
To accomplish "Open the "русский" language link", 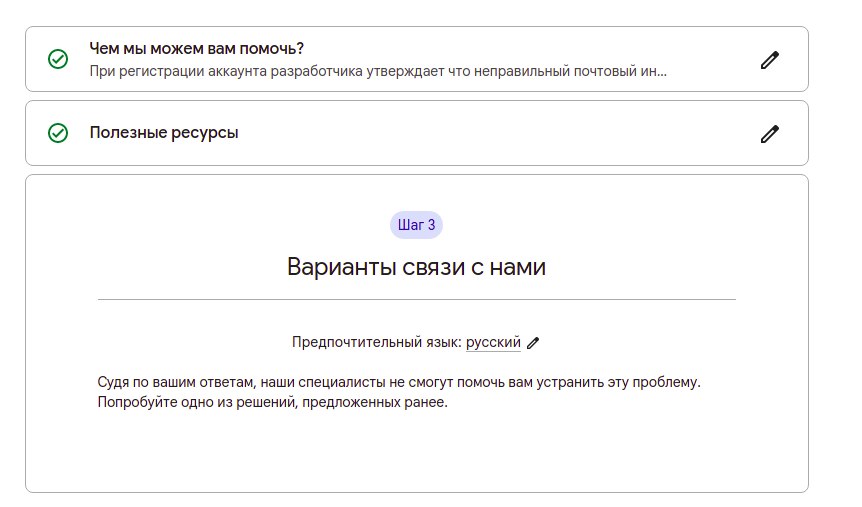I will (x=493, y=342).
